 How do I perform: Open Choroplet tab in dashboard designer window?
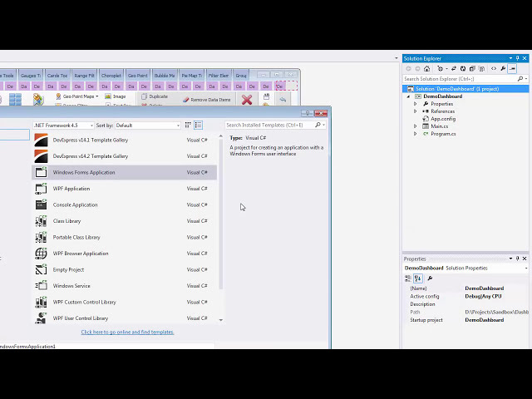pyautogui.click(x=111, y=76)
